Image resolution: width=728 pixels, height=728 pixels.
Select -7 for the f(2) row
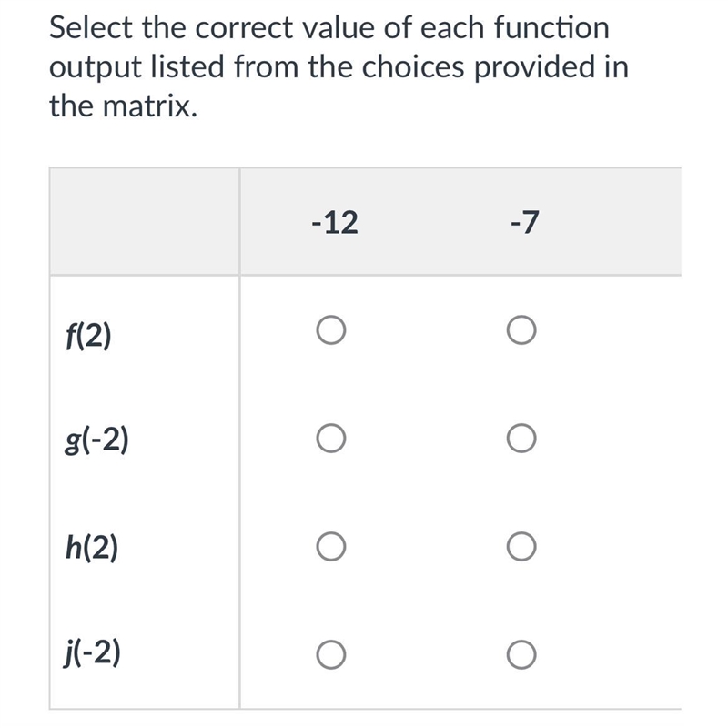tap(521, 330)
